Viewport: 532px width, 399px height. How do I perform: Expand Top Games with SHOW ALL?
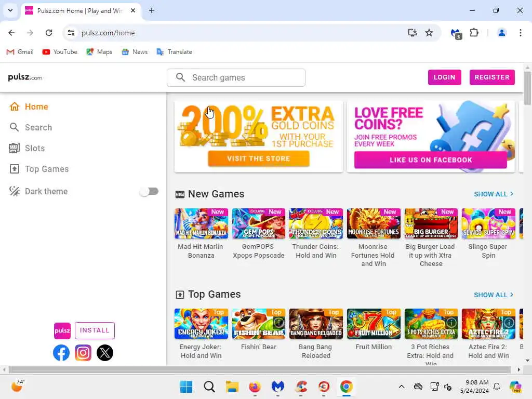tap(494, 295)
